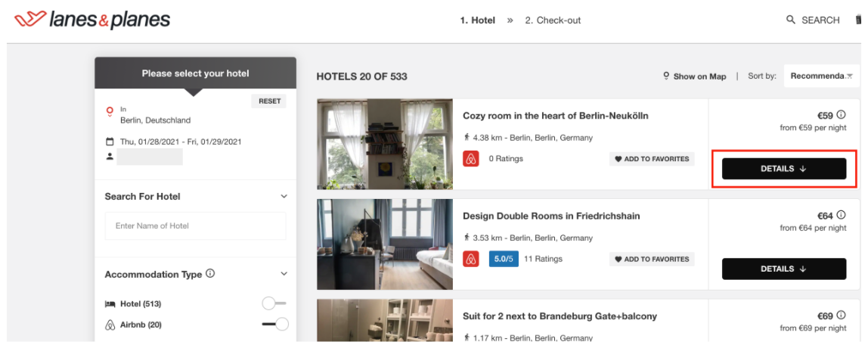
Task: Click the Enter Name of Hotel field
Action: (195, 225)
